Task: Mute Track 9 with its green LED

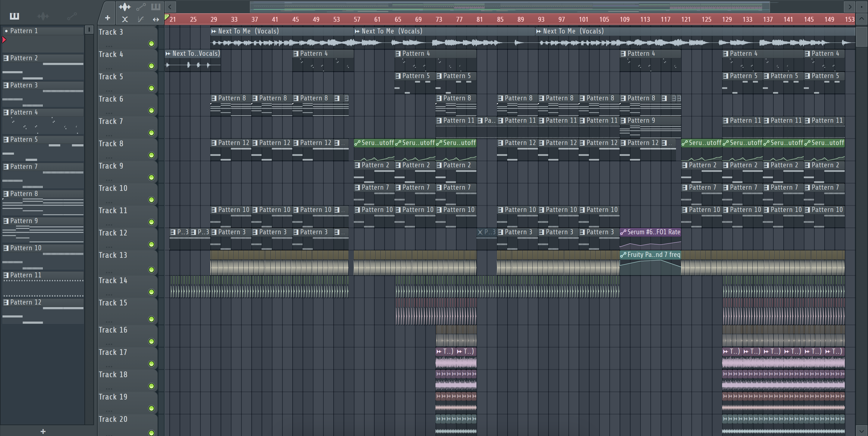Action: (x=151, y=177)
